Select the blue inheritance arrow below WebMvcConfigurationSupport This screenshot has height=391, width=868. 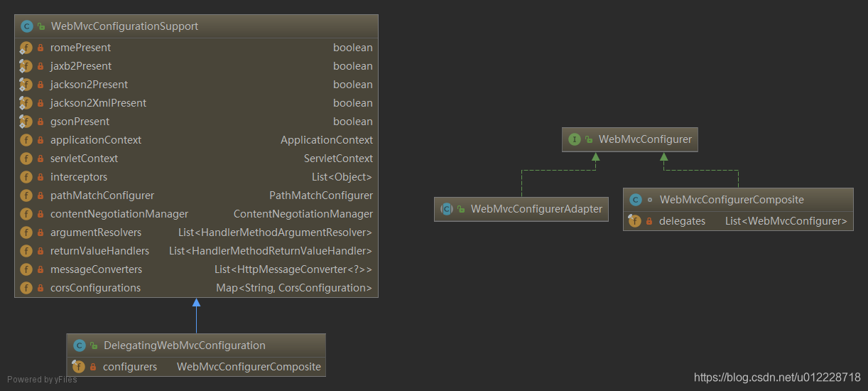point(196,316)
